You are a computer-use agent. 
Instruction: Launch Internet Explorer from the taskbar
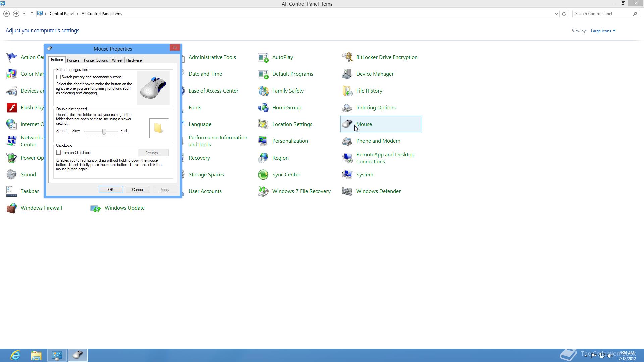pyautogui.click(x=15, y=355)
